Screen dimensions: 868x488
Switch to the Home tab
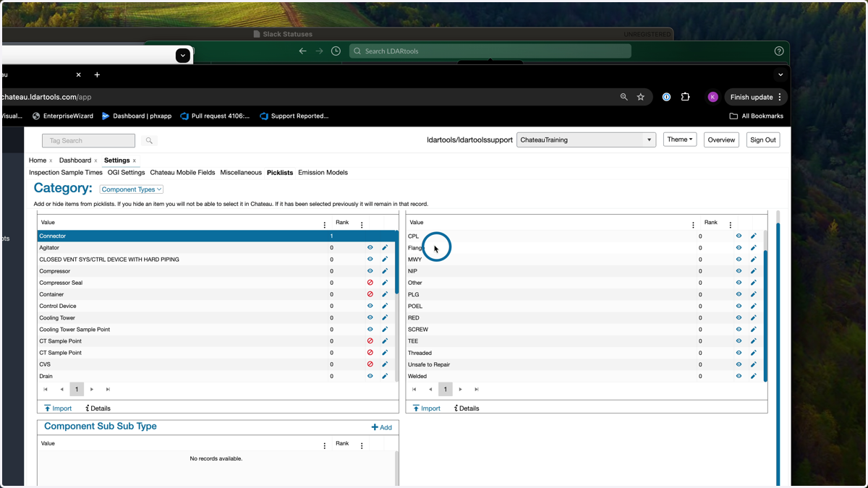38,160
